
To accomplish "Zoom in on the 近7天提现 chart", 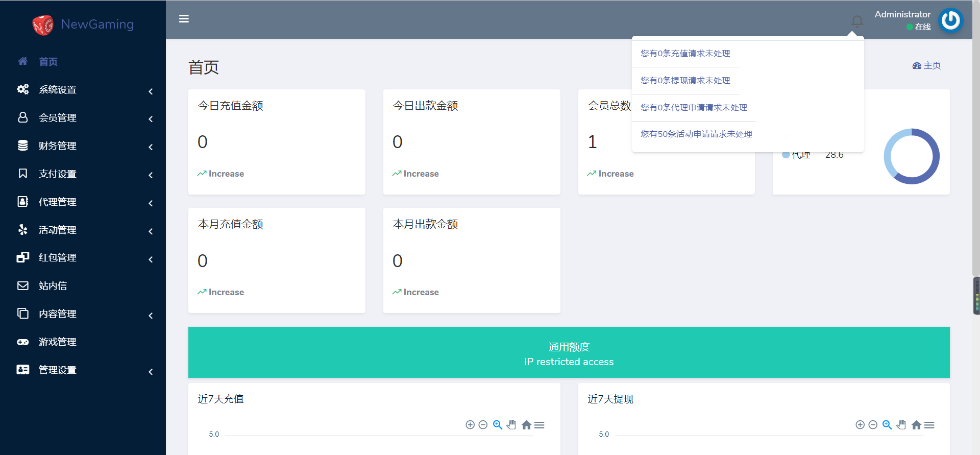I will click(x=860, y=425).
